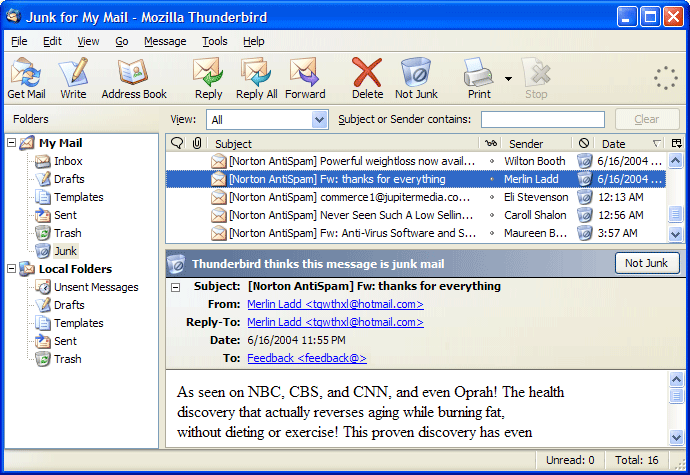Image resolution: width=690 pixels, height=475 pixels.
Task: Choose Reply All in toolbar
Action: 256,78
